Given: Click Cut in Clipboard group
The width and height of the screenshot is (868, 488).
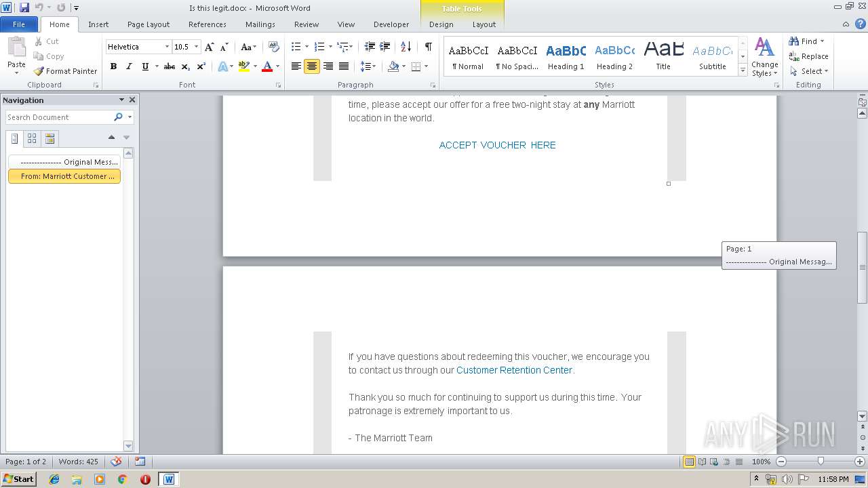Looking at the screenshot, I should point(47,41).
